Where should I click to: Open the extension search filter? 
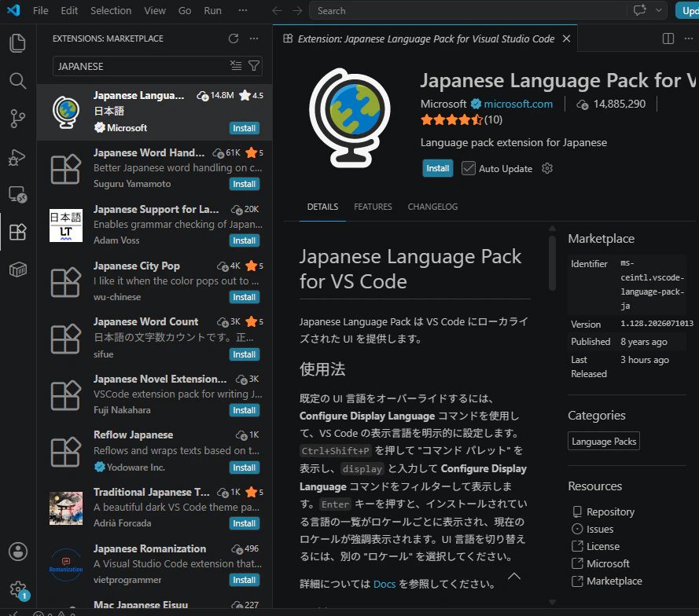[254, 66]
